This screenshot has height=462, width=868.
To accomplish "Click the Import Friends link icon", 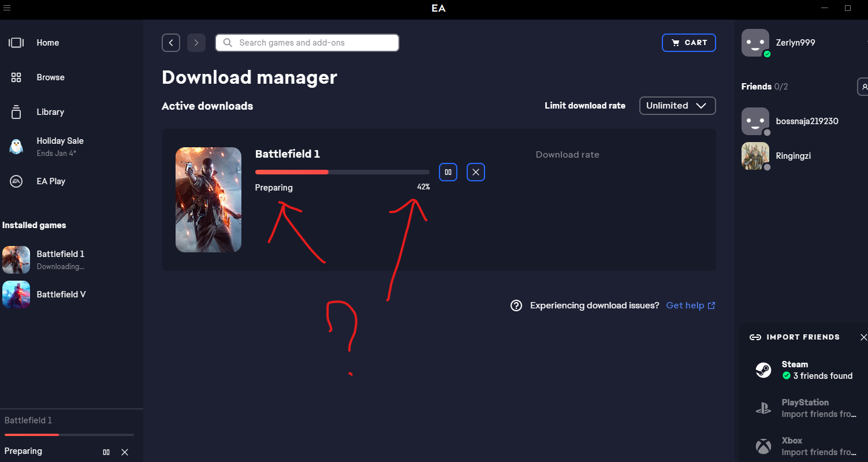I will 755,337.
